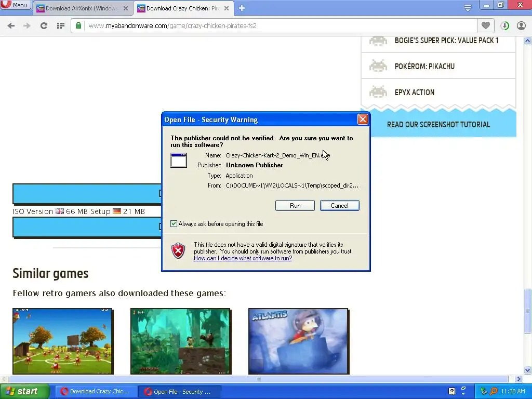Click the invader icon beside Epyx Action

pos(378,92)
